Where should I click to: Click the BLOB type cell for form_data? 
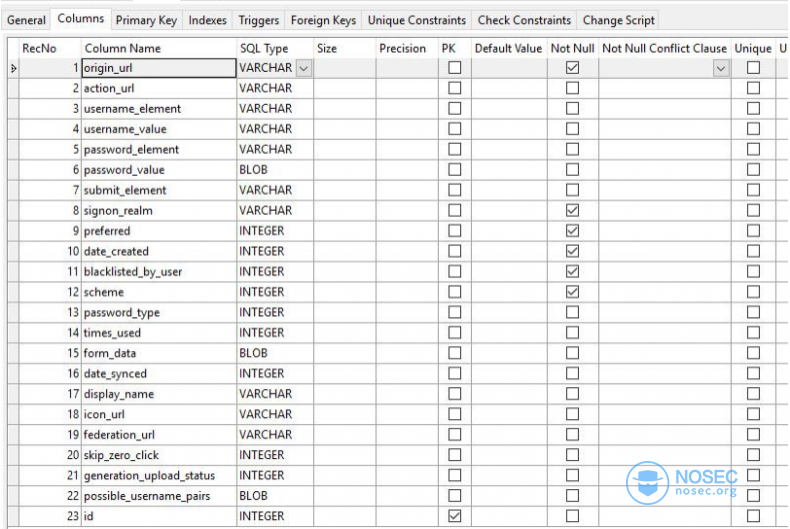point(275,353)
